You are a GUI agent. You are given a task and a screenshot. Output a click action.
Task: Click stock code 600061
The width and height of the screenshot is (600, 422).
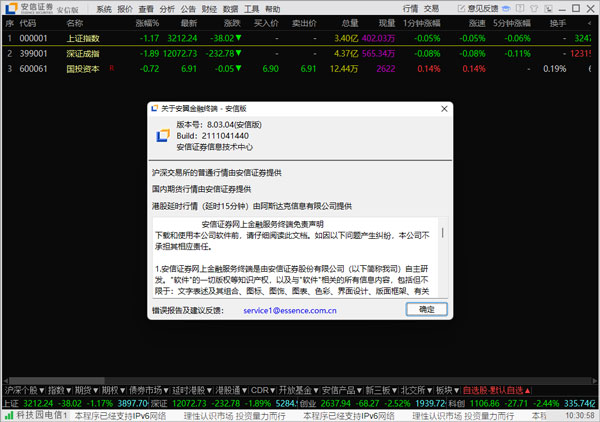[x=33, y=68]
